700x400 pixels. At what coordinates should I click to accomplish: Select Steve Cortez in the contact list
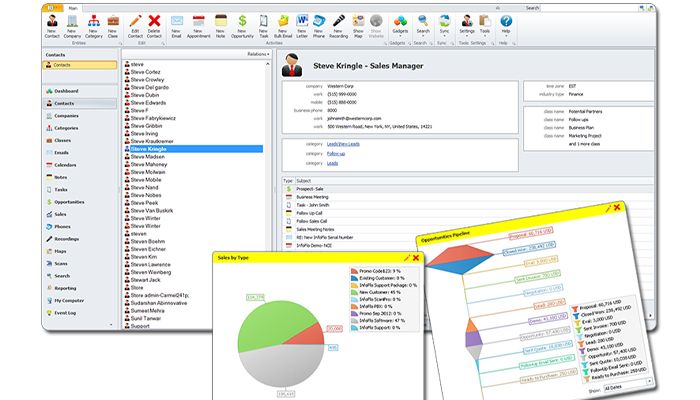[x=146, y=72]
